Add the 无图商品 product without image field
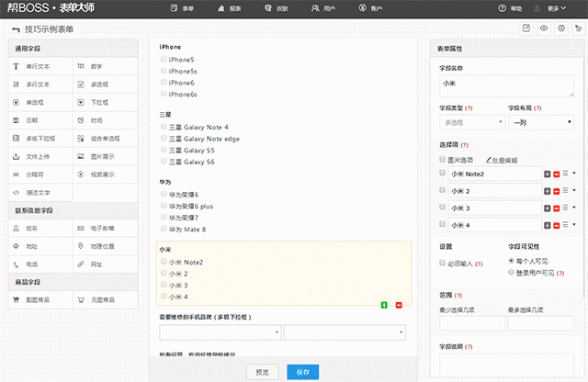The image size is (588, 382). 106,300
